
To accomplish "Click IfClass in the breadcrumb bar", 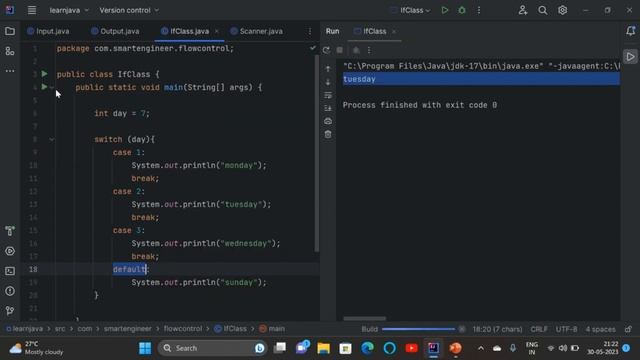I will tap(231, 329).
